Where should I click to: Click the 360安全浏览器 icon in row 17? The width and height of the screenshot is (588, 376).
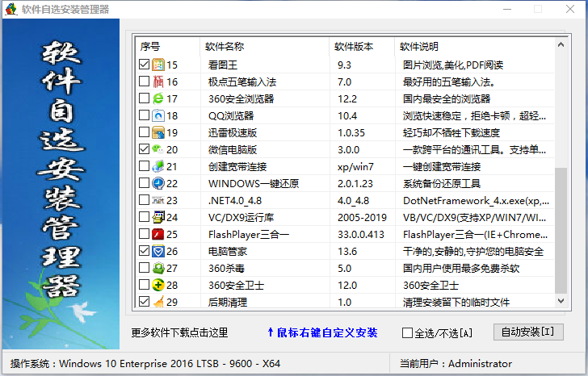tap(158, 98)
